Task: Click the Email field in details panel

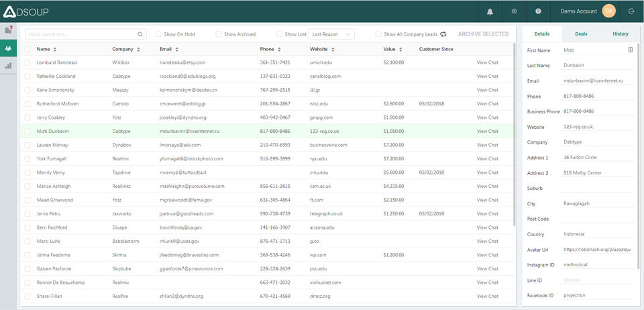Action: click(597, 81)
